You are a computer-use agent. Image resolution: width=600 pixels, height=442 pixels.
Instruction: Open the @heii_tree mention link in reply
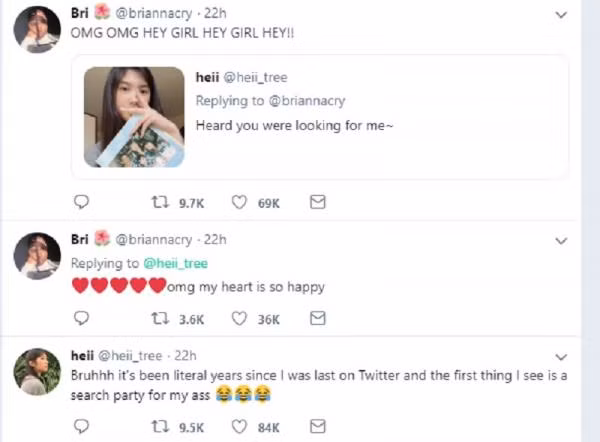tap(176, 263)
